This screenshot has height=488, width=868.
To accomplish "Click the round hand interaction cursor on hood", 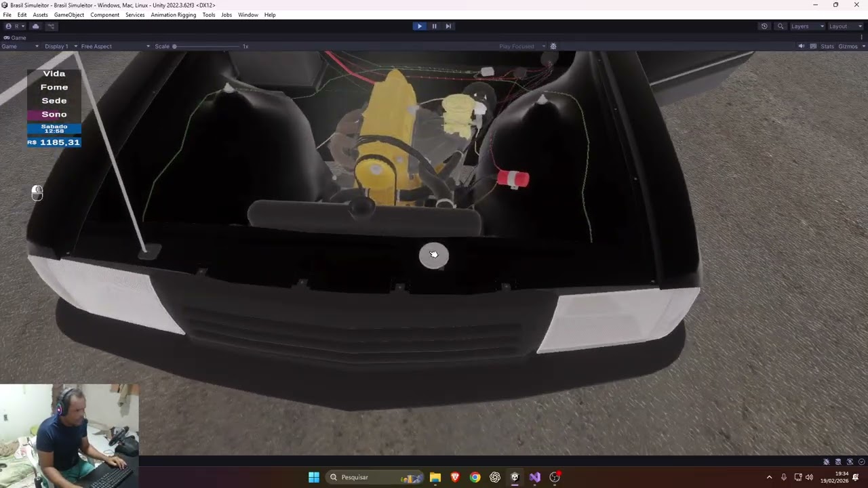I will point(434,255).
